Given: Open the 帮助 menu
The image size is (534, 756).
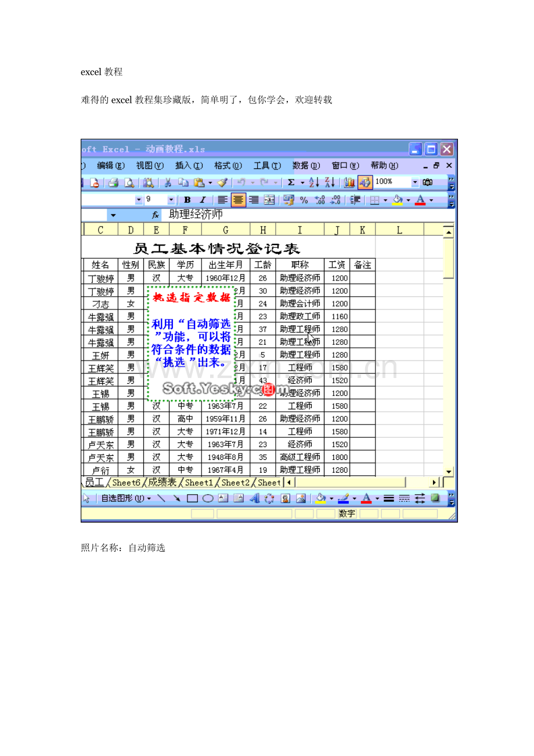Looking at the screenshot, I should [x=384, y=165].
